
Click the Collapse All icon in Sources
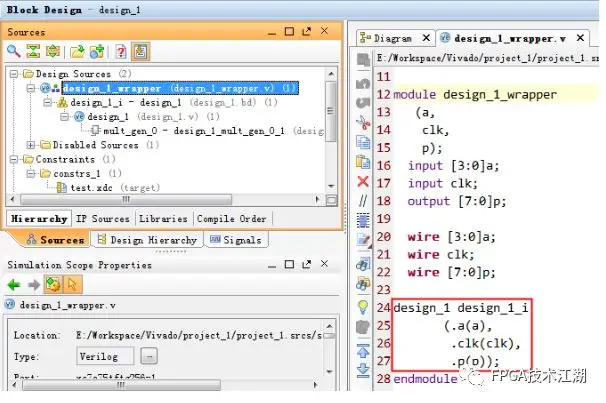pyautogui.click(x=32, y=51)
